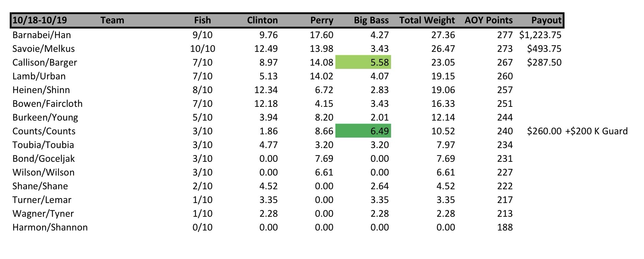Select the Perry column header
This screenshot has width=644, height=259.
pos(321,20)
